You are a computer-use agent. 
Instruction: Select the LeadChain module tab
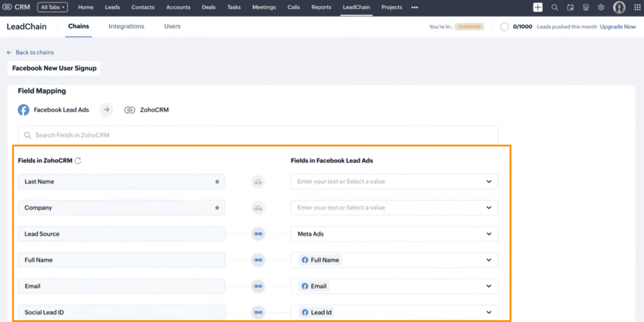356,8
